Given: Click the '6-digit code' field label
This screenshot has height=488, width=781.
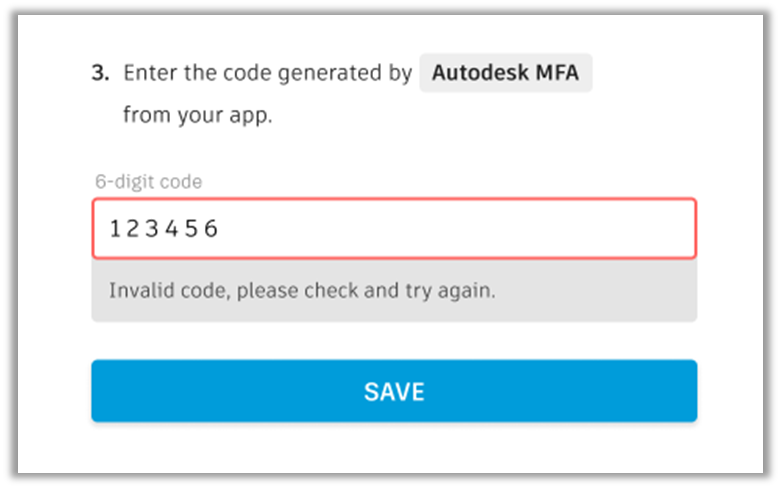Looking at the screenshot, I should tap(148, 182).
